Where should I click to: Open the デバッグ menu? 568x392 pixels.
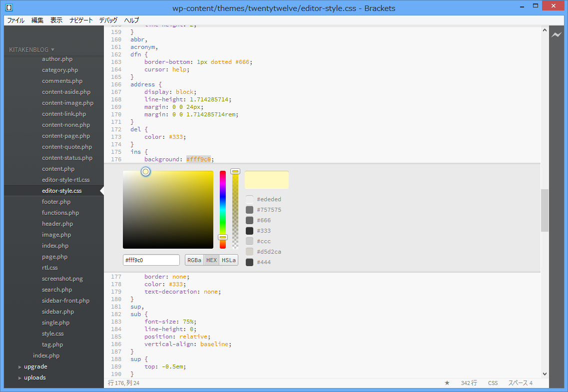(108, 20)
